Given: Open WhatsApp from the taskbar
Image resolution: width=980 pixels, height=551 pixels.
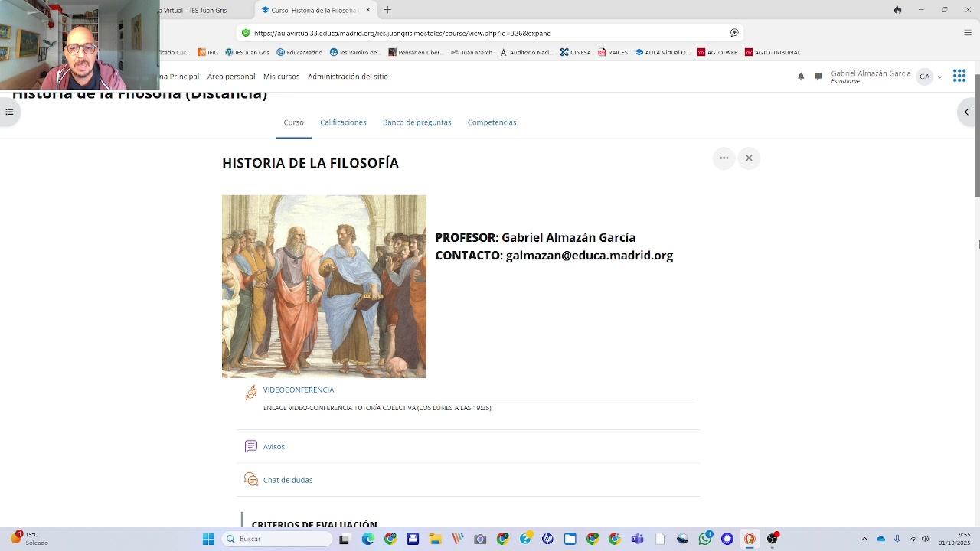Looking at the screenshot, I should (x=704, y=539).
